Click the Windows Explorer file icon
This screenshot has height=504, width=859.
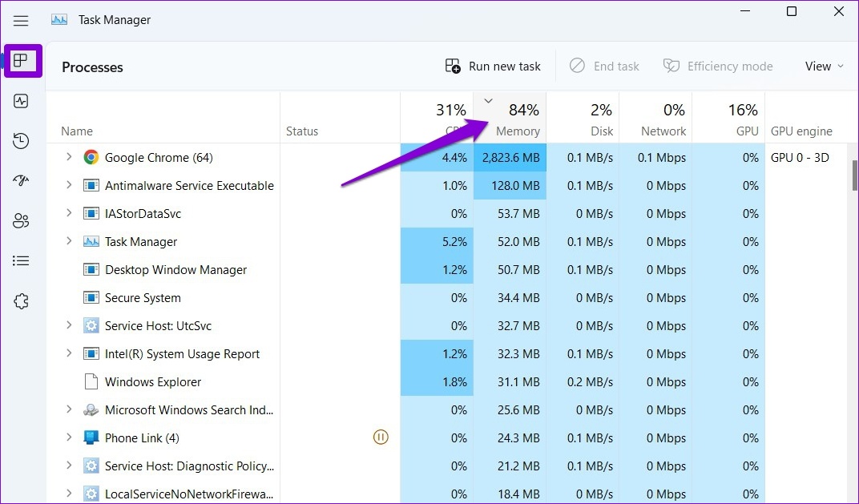pyautogui.click(x=91, y=382)
